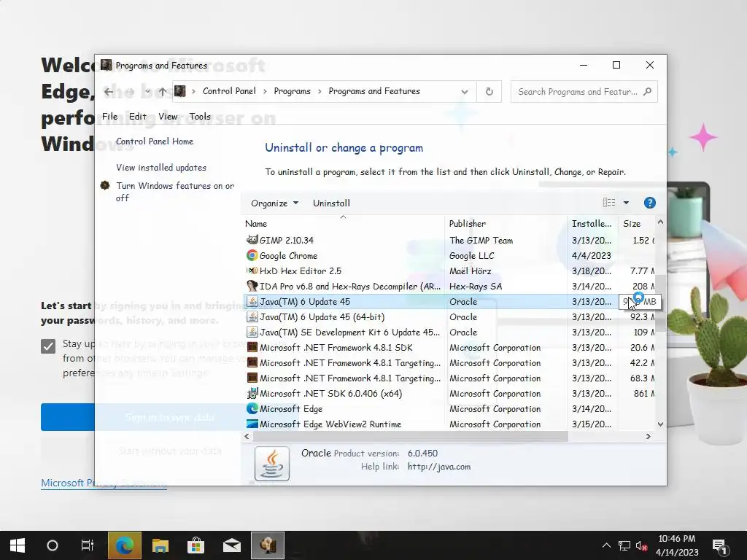Click The GIMP Team publisher cell

[x=481, y=241]
